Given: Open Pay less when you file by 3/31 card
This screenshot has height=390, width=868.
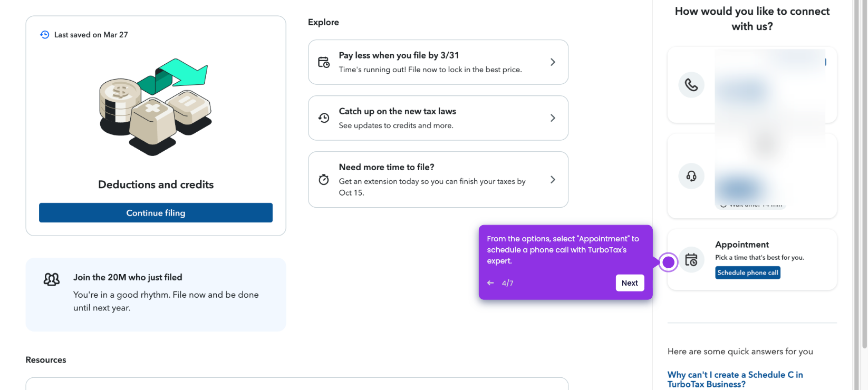Looking at the screenshot, I should (438, 62).
